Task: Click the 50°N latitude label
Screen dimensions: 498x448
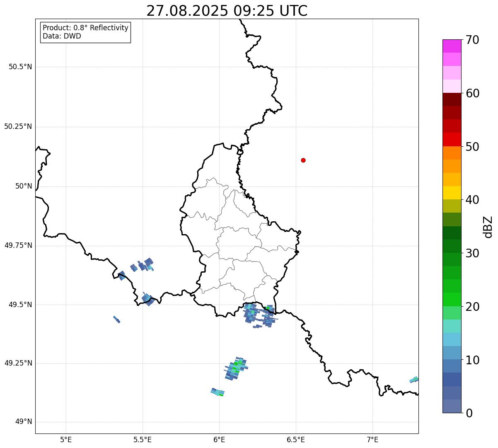Action: (x=24, y=186)
